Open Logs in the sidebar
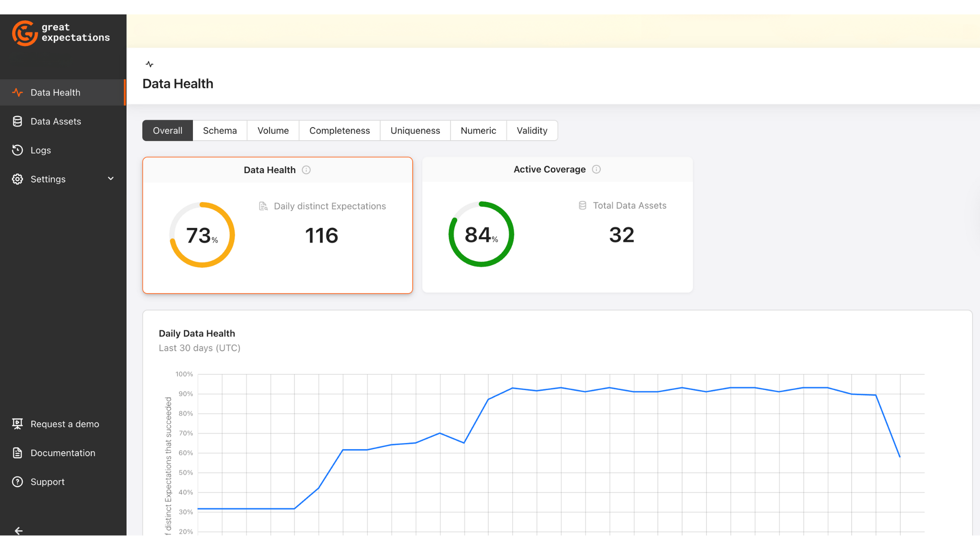Screen dimensions: 980x551 63,150
